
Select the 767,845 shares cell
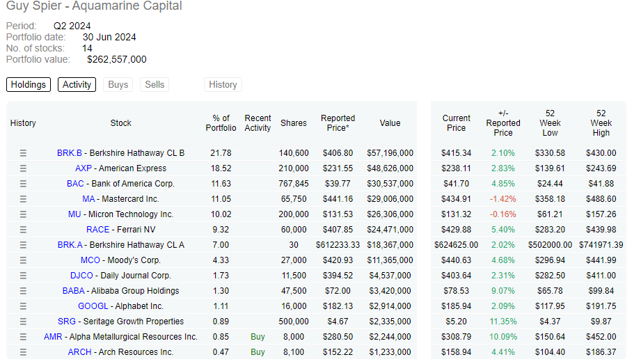pos(294,184)
